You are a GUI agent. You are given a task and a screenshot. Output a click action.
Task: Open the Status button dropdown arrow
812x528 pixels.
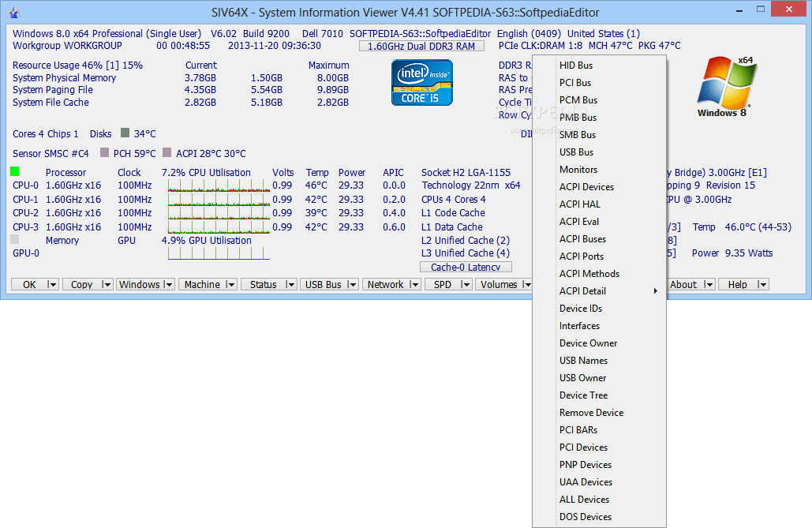(x=290, y=284)
